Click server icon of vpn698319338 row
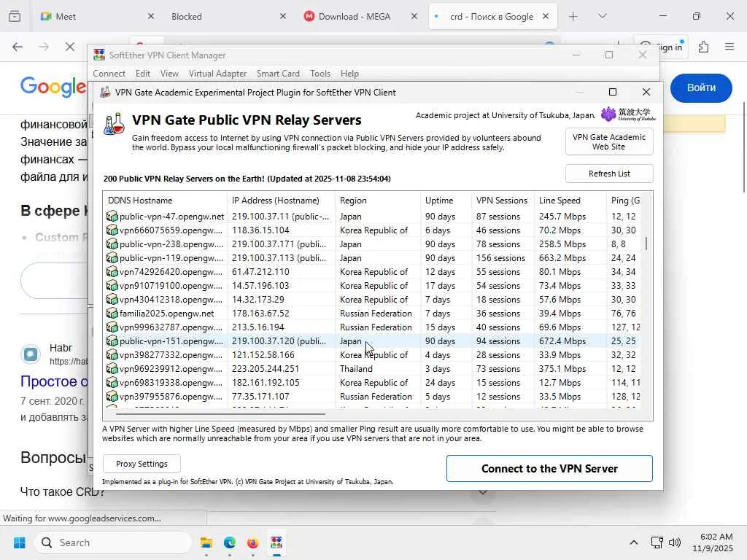Image resolution: width=747 pixels, height=560 pixels. (112, 382)
